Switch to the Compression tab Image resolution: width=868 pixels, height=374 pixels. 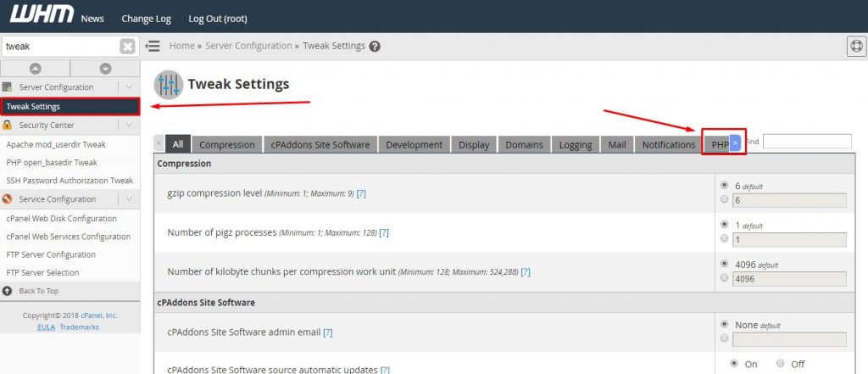[227, 145]
